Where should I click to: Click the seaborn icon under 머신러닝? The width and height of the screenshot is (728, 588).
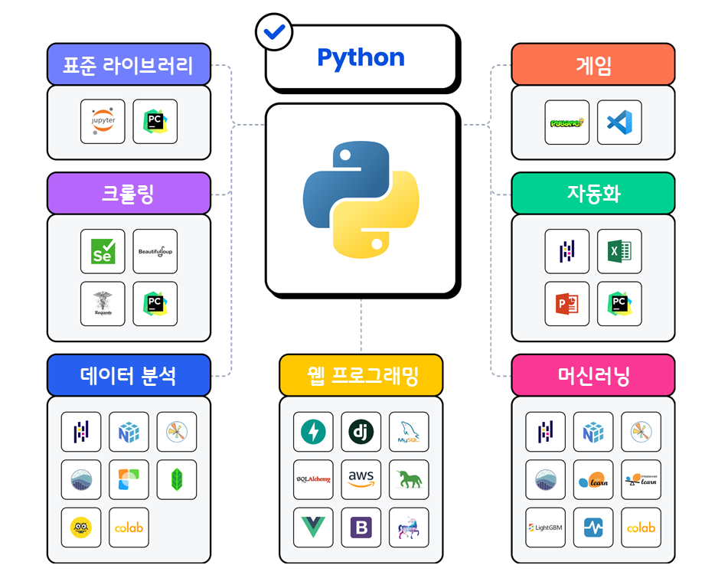point(546,480)
